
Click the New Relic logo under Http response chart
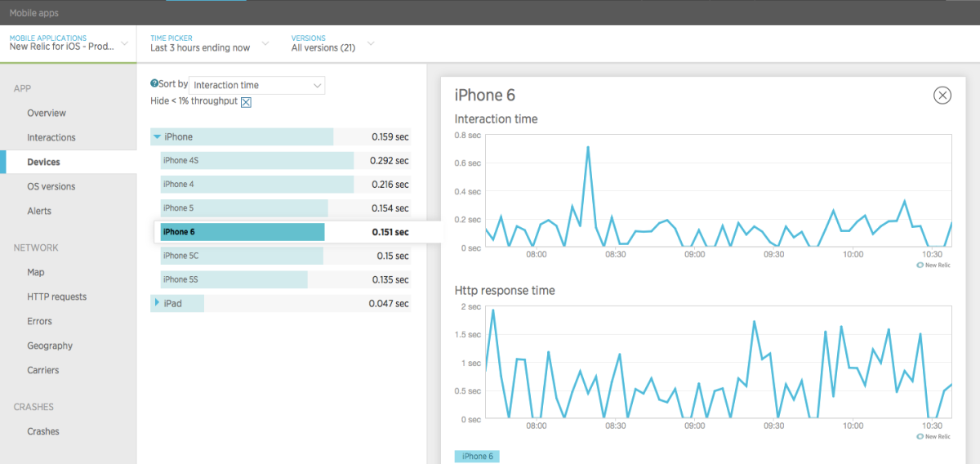click(933, 436)
